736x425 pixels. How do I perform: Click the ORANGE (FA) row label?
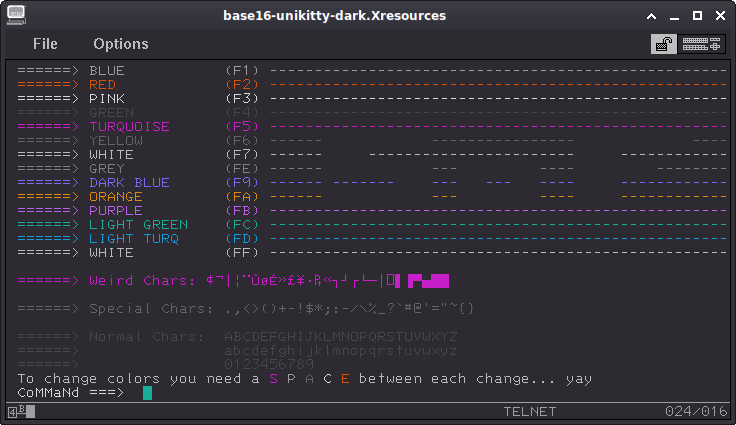(x=116, y=197)
